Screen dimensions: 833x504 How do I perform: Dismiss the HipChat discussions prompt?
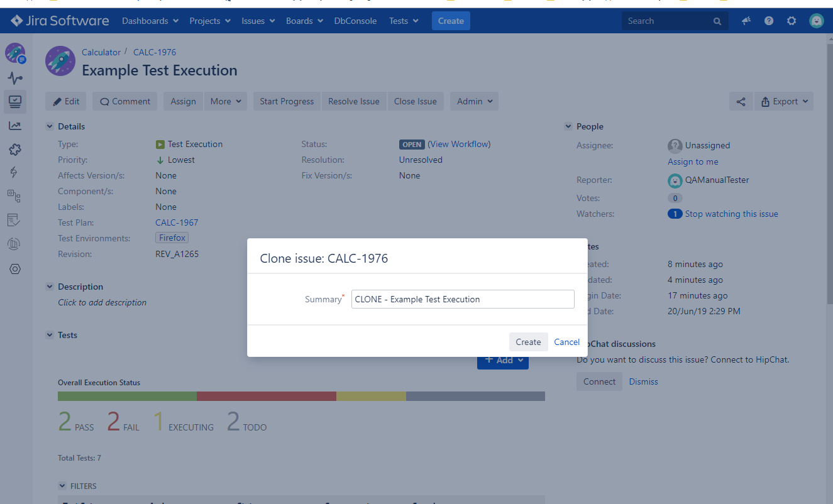tap(644, 381)
